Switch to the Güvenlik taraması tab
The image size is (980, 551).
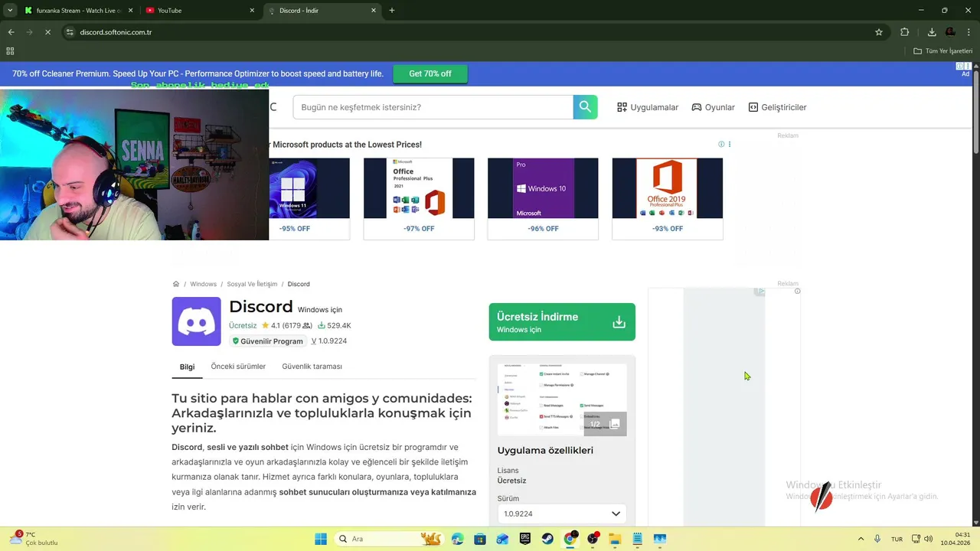(x=312, y=367)
